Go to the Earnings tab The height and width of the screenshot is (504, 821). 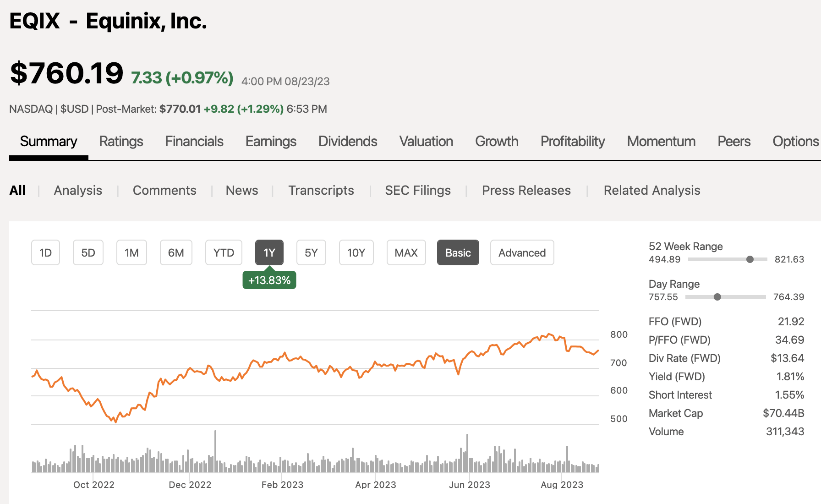coord(271,142)
